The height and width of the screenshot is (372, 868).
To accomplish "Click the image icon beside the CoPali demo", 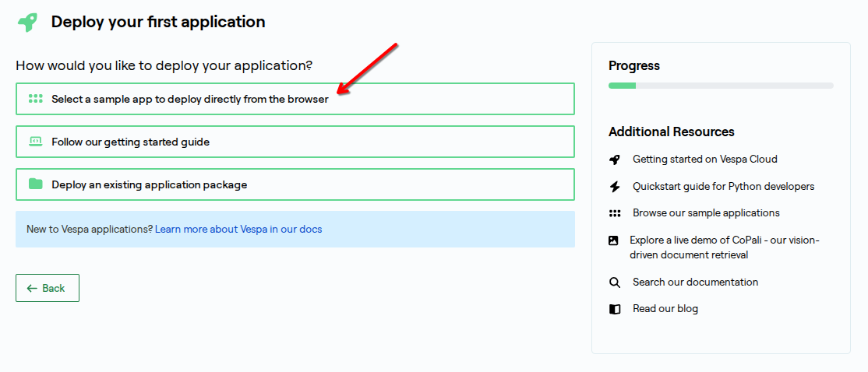I will coord(614,240).
